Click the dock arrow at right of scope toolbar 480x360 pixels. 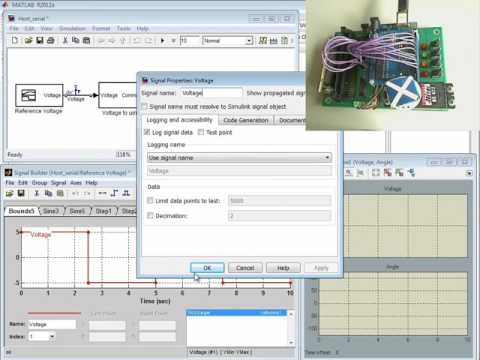(469, 173)
